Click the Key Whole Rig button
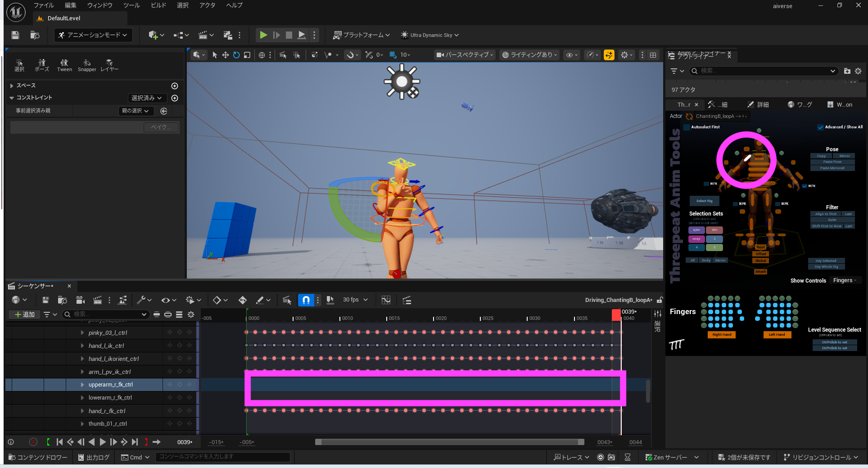Image resolution: width=868 pixels, height=468 pixels. 826,267
